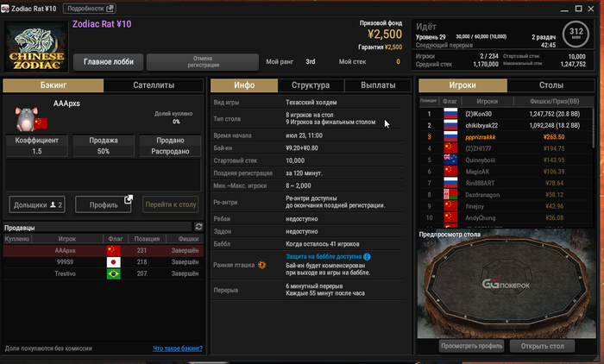Click Открыть стол button
Screen dimensions: 604x364
pos(542,346)
